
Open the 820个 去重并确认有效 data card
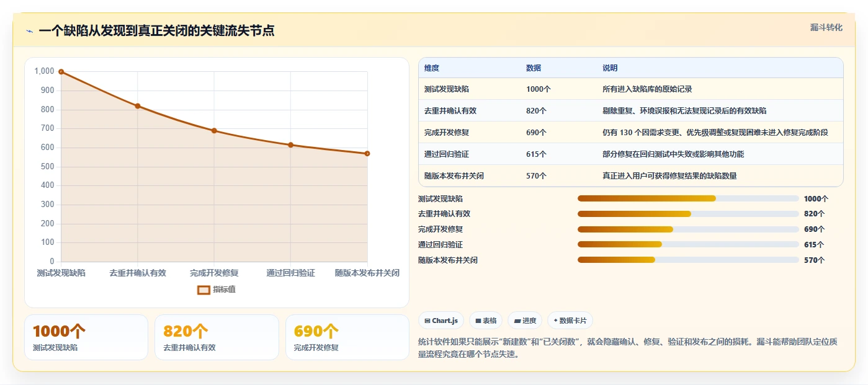click(x=217, y=337)
